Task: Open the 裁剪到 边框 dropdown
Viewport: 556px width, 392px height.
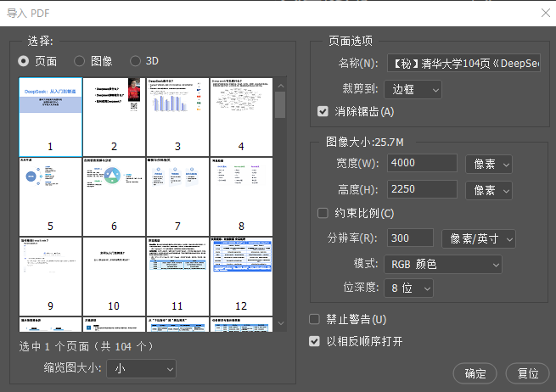Action: 413,90
